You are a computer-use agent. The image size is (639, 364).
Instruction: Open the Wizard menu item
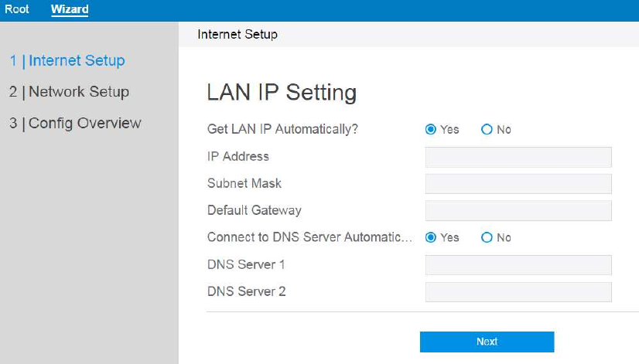coord(70,10)
